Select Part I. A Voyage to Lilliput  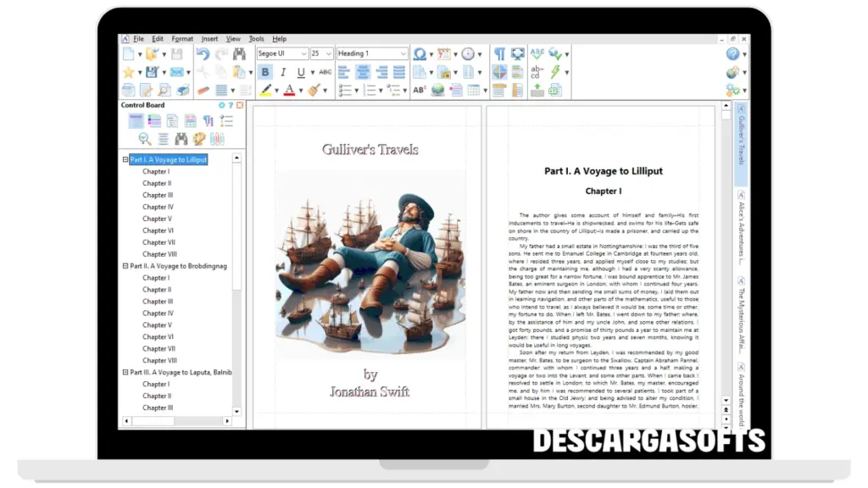pyautogui.click(x=168, y=159)
